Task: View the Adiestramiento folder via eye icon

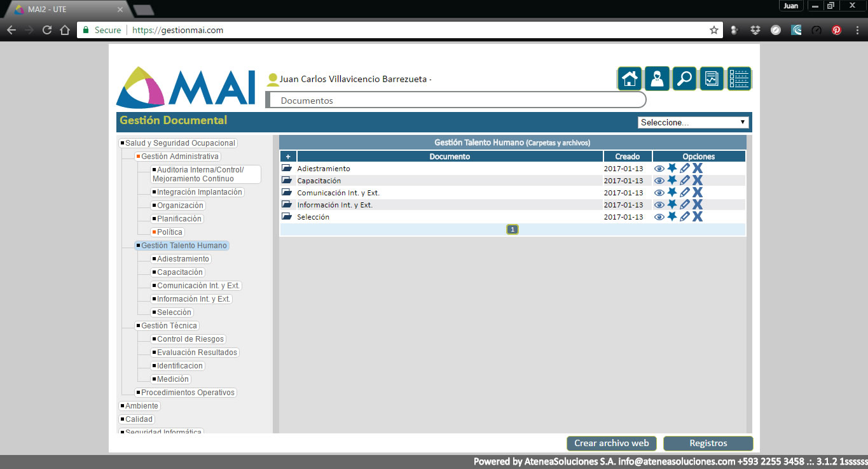Action: point(659,169)
